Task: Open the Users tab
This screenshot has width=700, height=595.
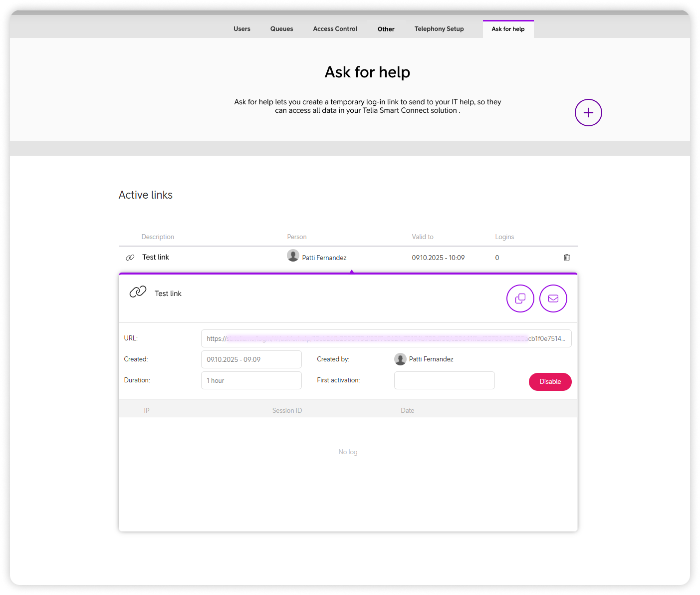Action: pos(242,29)
